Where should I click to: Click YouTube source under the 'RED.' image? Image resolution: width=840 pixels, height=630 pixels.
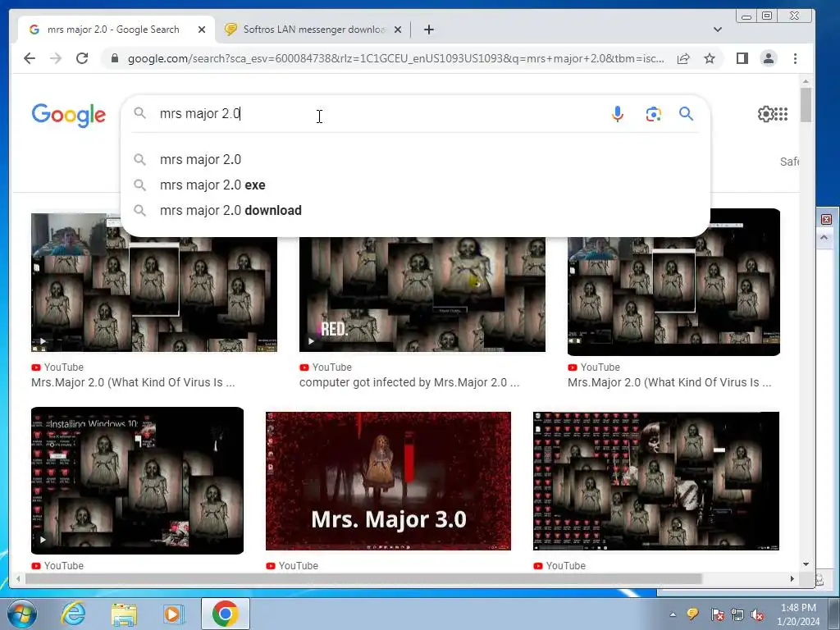[x=326, y=367]
